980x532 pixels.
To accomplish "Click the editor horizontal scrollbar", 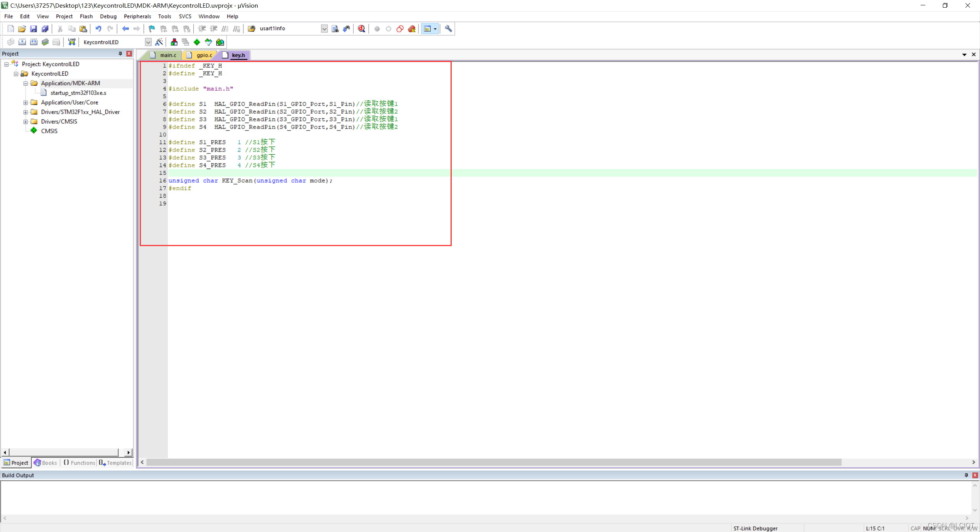I will click(x=494, y=462).
